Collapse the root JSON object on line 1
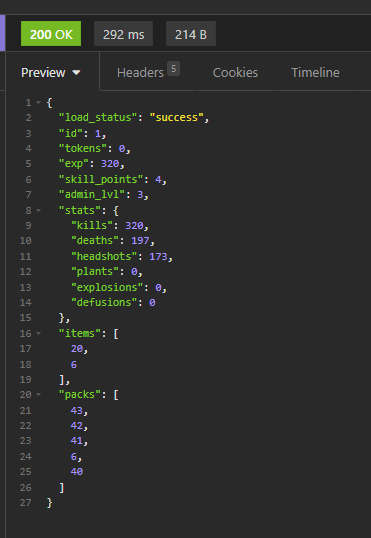This screenshot has width=371, height=538. pos(38,102)
